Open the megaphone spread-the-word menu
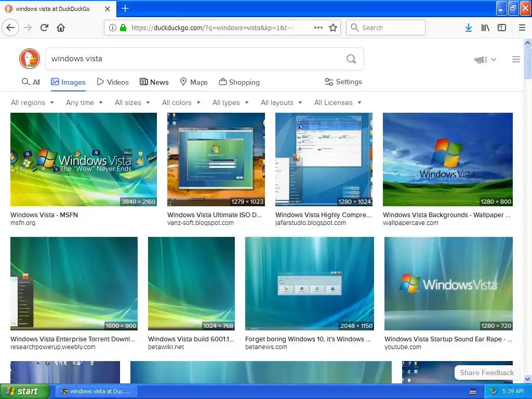 (485, 60)
